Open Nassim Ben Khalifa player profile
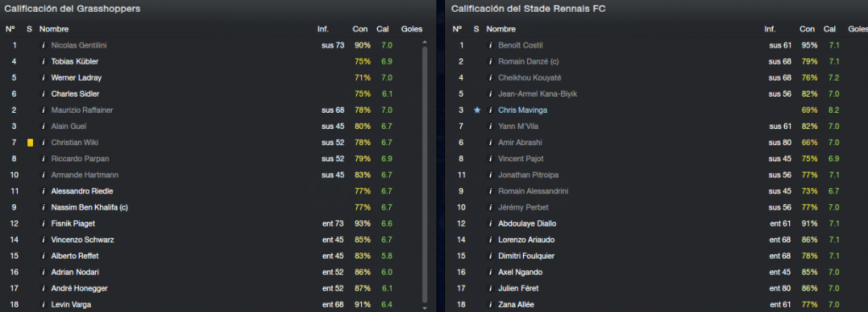Image resolution: width=868 pixels, height=312 pixels. click(90, 208)
